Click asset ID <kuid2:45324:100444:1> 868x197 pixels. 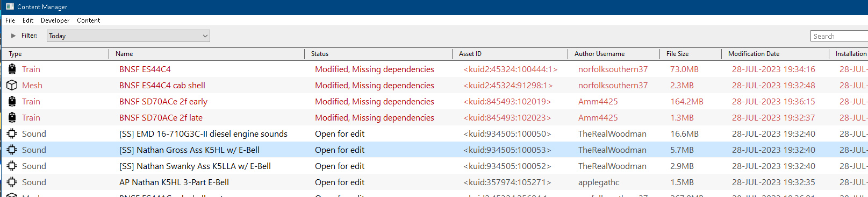(x=511, y=69)
